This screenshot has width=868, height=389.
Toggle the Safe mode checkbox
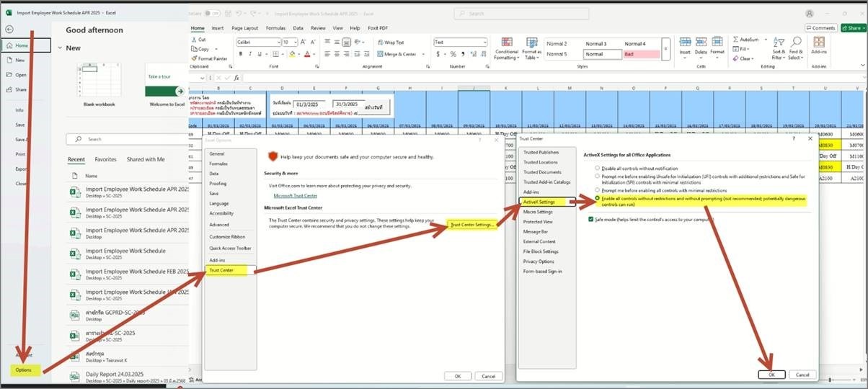591,219
